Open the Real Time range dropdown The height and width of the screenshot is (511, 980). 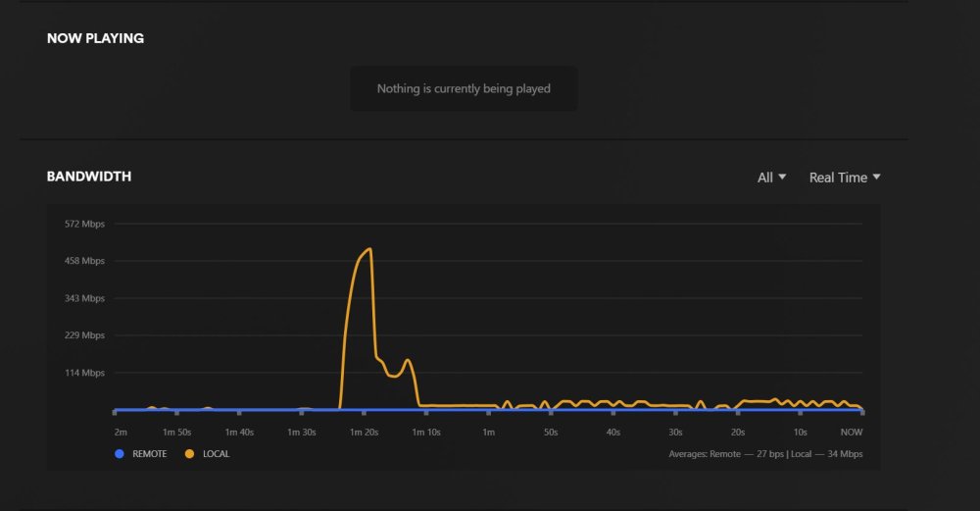(x=845, y=178)
